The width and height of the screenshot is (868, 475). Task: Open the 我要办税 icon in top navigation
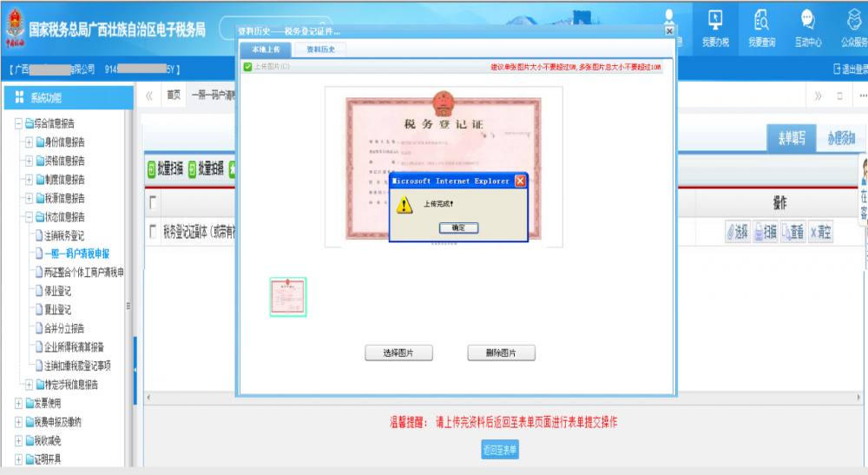(x=715, y=21)
